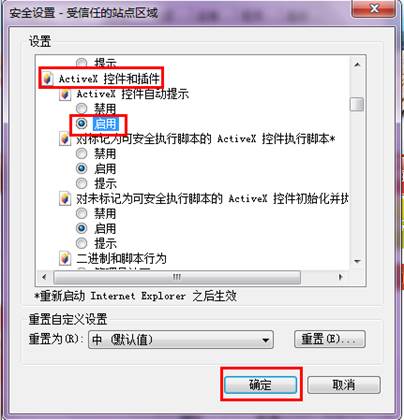The image size is (404, 420).
Task: Click the 确定 button
Action: coord(261,385)
